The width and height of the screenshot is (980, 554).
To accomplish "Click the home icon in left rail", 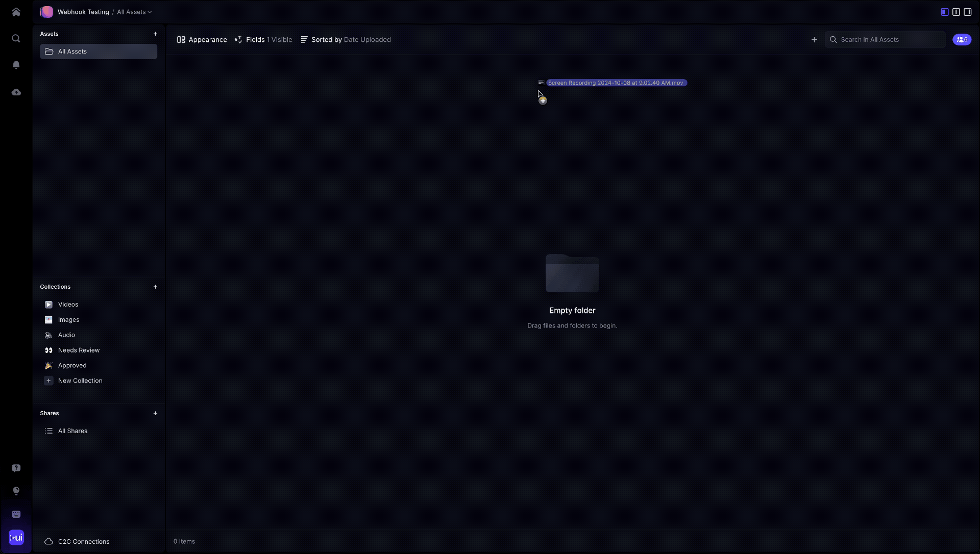I will click(x=16, y=12).
